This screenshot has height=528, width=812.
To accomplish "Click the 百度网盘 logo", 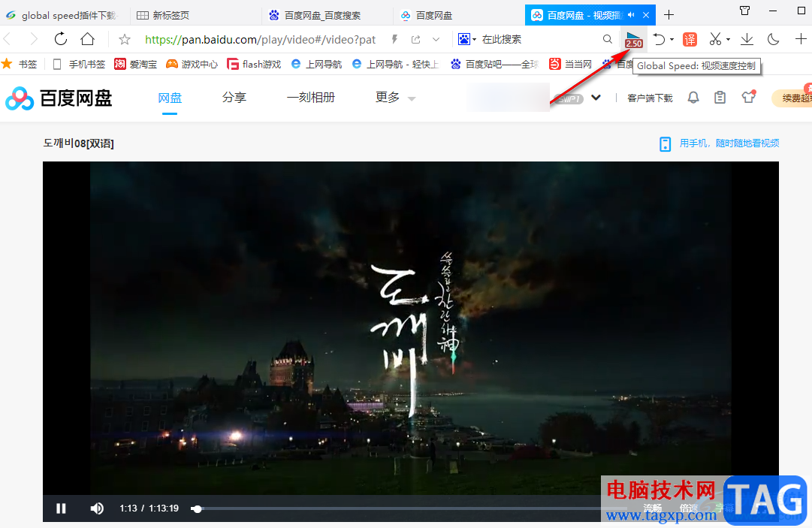I will tap(59, 98).
